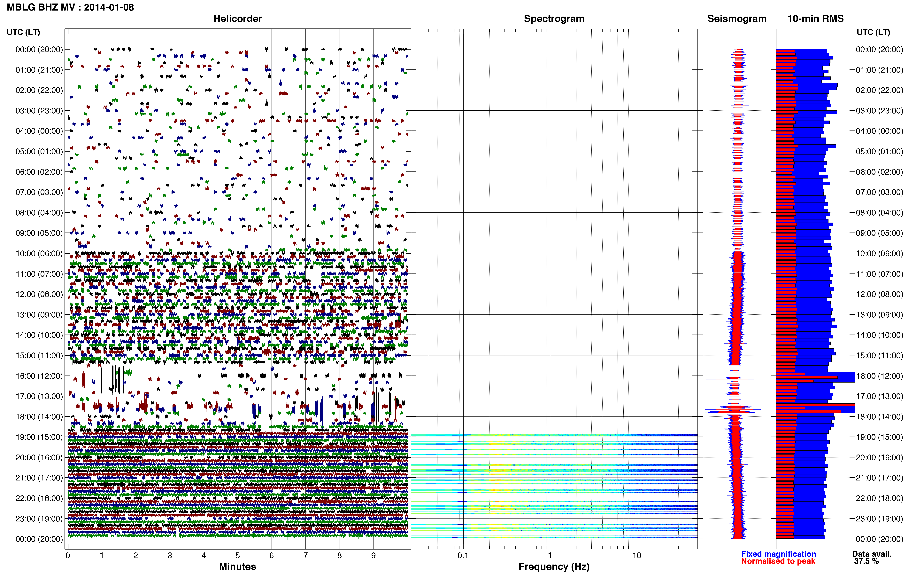Click RMS panel time label 09:00 (05:00)

click(x=879, y=233)
